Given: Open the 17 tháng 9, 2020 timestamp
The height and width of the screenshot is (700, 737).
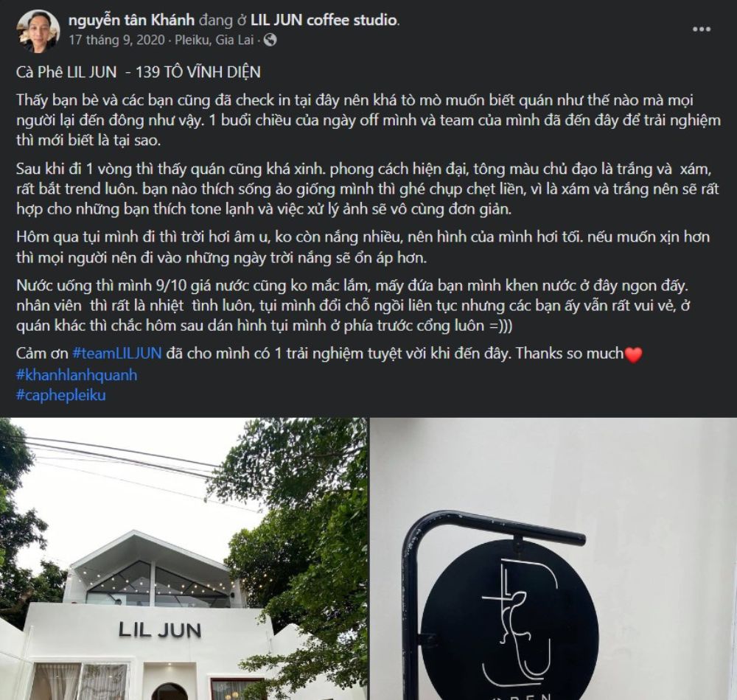Looking at the screenshot, I should point(116,40).
